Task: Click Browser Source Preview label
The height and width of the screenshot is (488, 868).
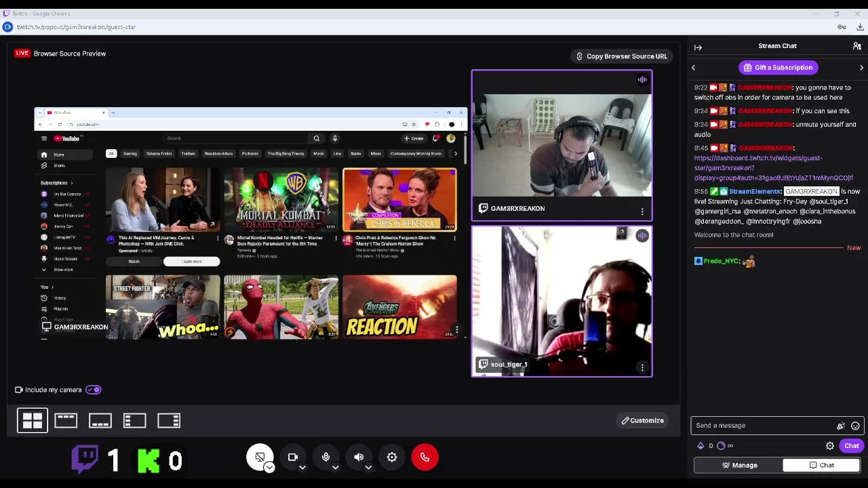Action: click(70, 54)
